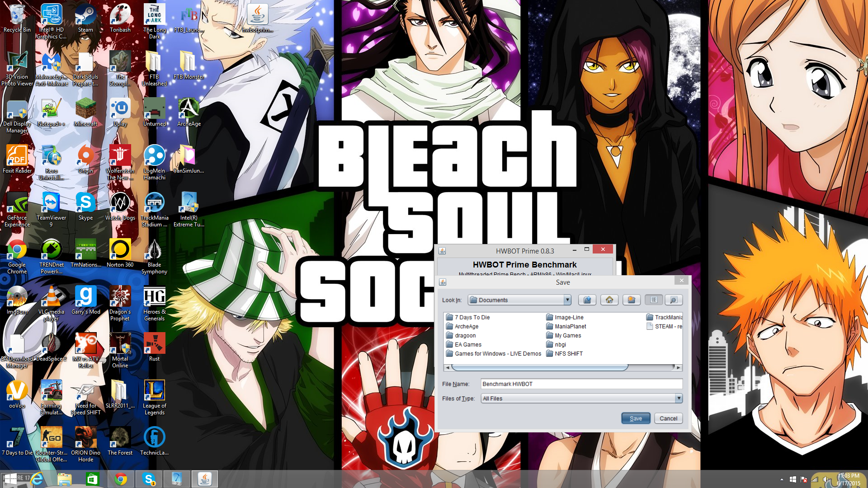
Task: Open the Uplay desktop shortcut
Action: [x=120, y=113]
